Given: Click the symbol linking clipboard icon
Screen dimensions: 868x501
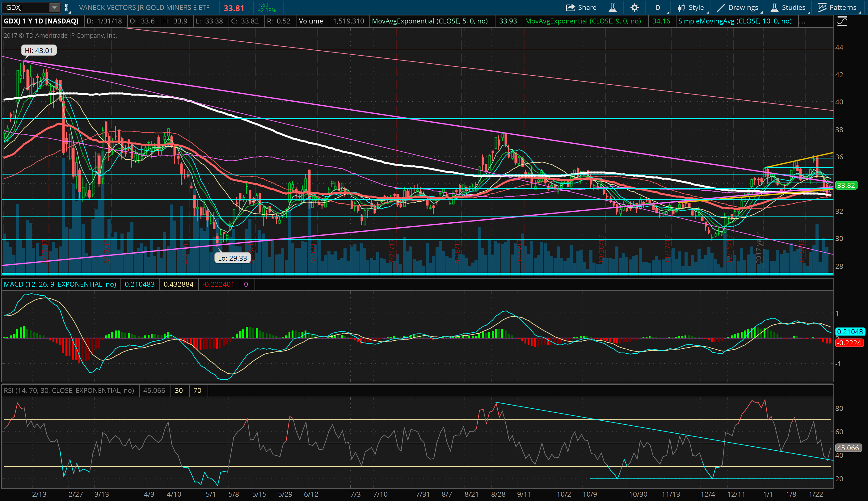Looking at the screenshot, I should 67,8.
